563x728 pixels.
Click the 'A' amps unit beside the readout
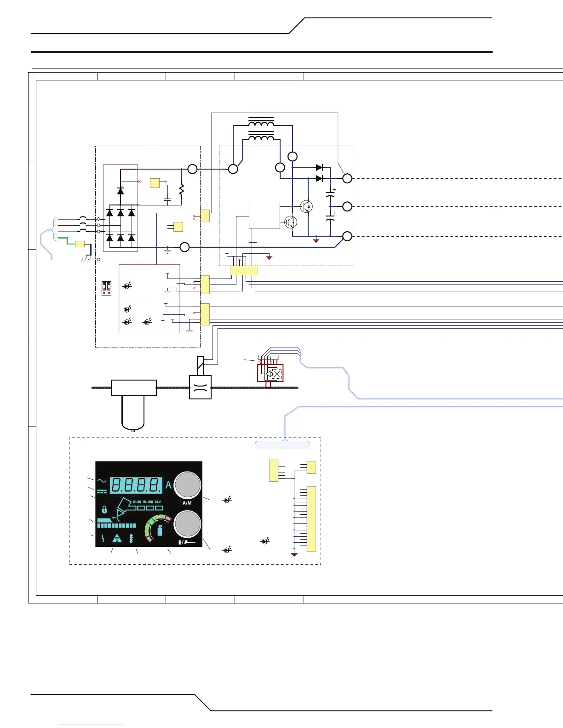click(168, 485)
